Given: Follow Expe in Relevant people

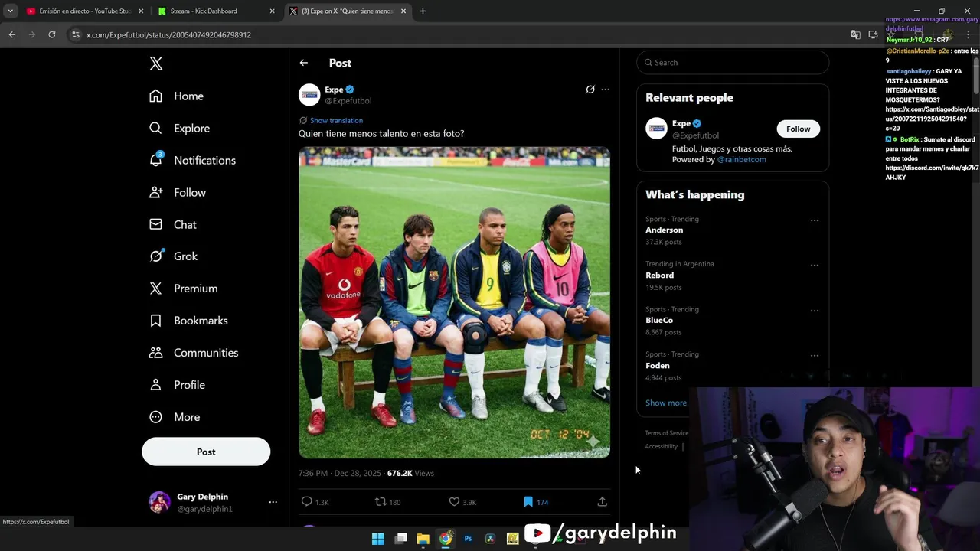Looking at the screenshot, I should click(798, 129).
